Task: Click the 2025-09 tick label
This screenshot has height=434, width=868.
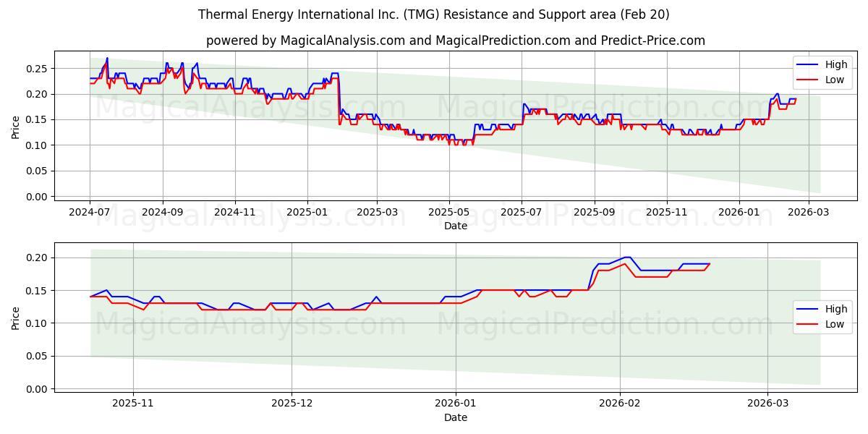Action: coord(595,213)
